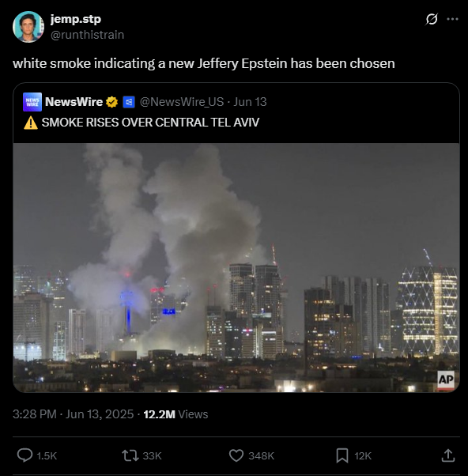Like the post with heart icon
The height and width of the screenshot is (476, 468).
(x=236, y=455)
